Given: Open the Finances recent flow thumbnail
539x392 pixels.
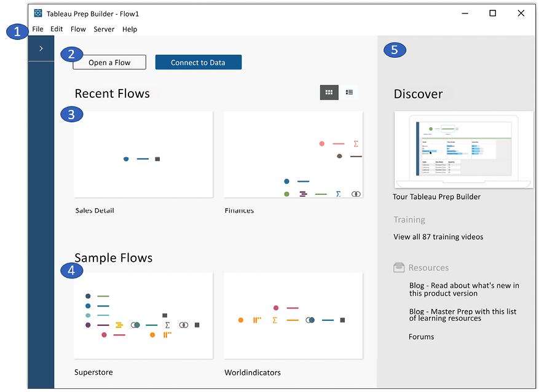Looking at the screenshot, I should click(x=293, y=154).
